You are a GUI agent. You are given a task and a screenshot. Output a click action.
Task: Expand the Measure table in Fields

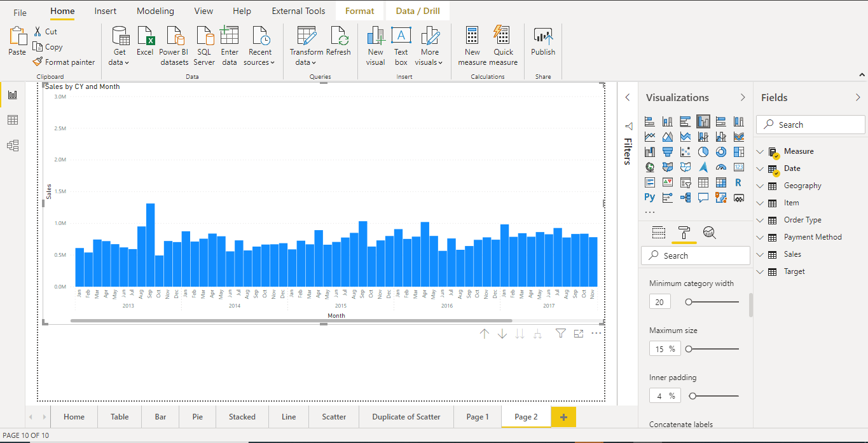click(760, 151)
